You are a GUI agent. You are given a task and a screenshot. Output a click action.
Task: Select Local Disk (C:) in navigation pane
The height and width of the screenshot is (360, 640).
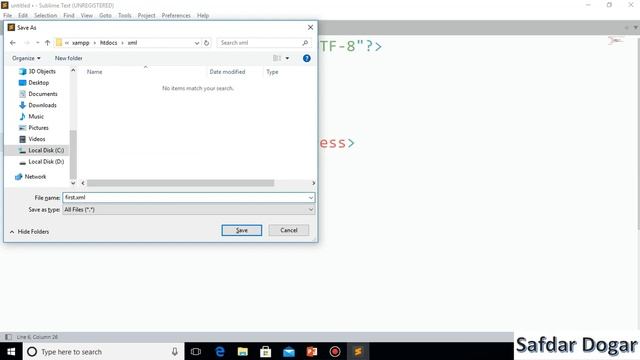(41, 151)
